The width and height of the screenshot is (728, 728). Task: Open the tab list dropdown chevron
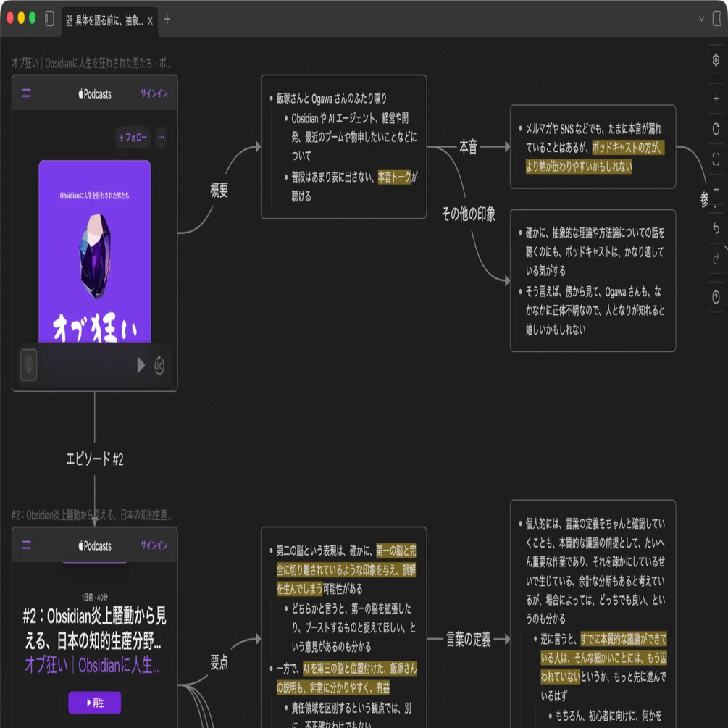click(x=701, y=19)
